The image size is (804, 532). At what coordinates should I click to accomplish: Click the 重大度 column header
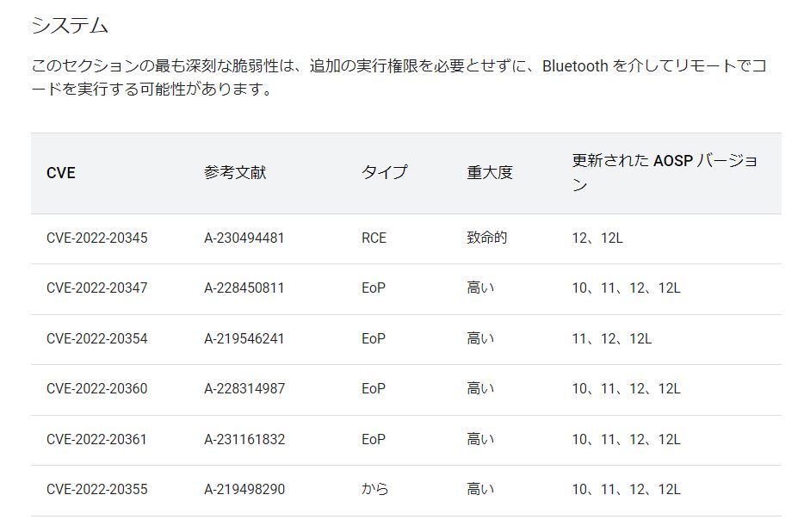tap(490, 173)
